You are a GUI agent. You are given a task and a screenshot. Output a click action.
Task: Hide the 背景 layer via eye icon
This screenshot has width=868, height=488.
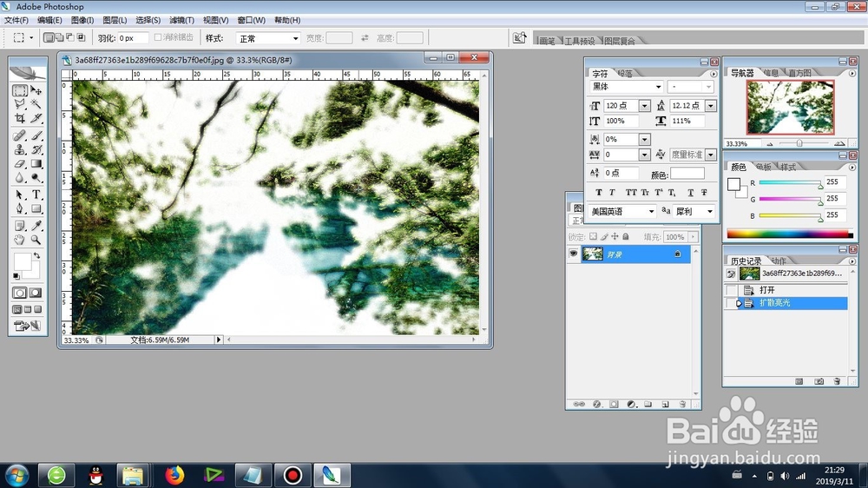574,254
